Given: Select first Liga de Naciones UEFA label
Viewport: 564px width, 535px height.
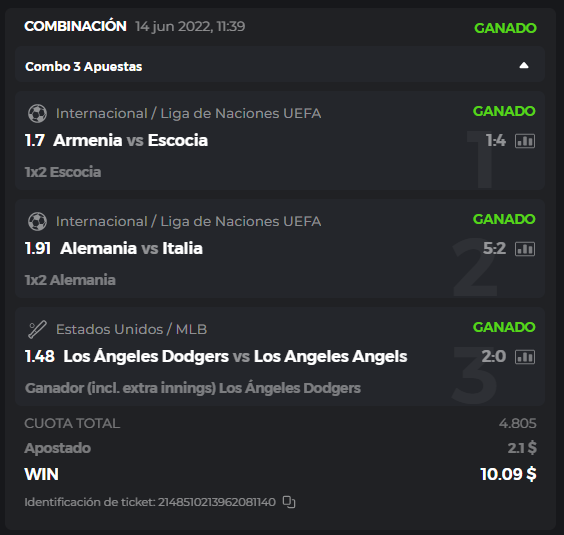Looking at the screenshot, I should point(188,113).
